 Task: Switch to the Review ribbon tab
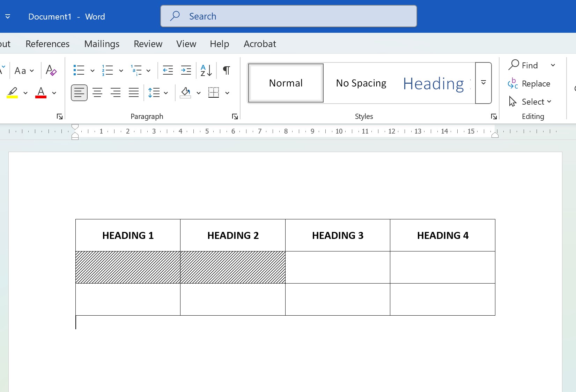pos(148,44)
